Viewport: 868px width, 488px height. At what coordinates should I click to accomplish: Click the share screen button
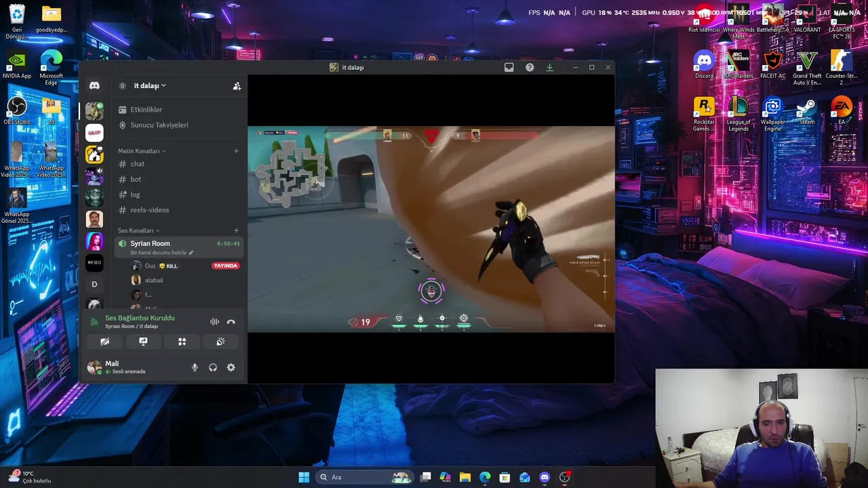click(x=143, y=342)
